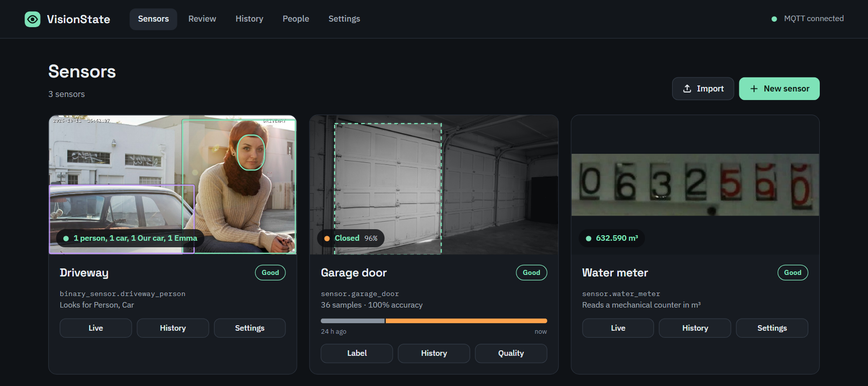Viewport: 868px width, 386px height.
Task: Open the Driveway camera thumbnail
Action: pyautogui.click(x=173, y=184)
